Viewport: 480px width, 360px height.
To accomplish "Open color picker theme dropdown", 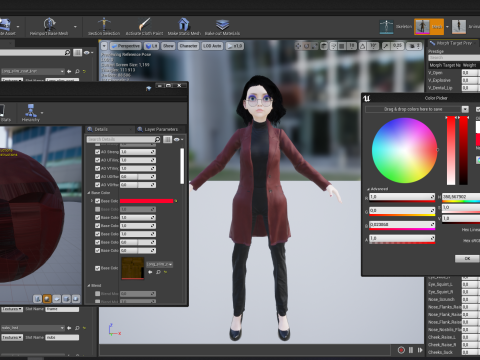I will click(x=465, y=109).
